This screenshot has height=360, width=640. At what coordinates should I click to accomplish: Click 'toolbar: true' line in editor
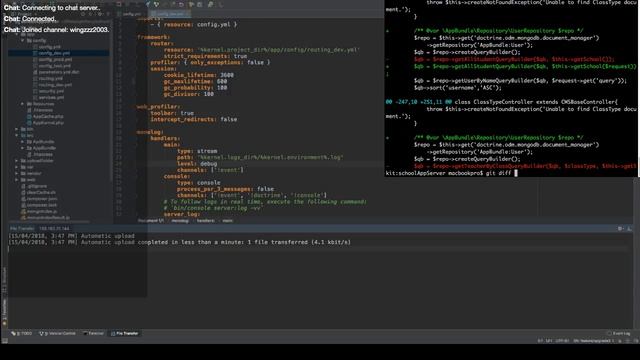coord(172,113)
